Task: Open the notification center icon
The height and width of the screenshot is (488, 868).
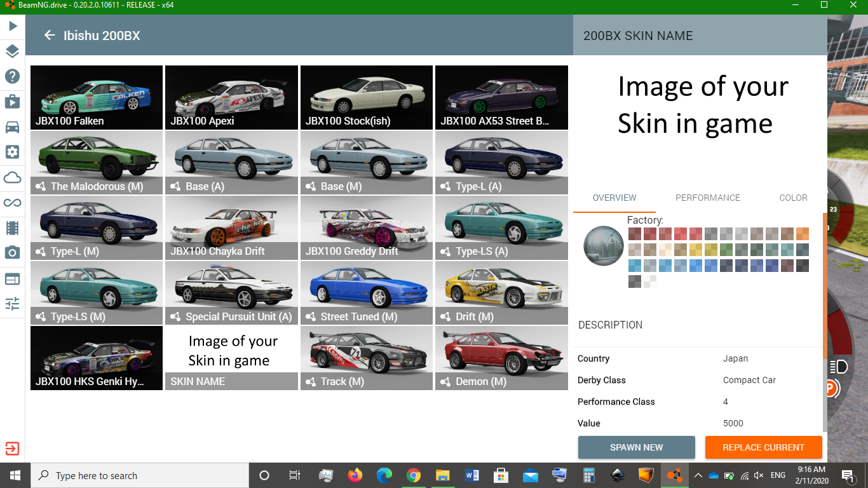Action: 848,475
